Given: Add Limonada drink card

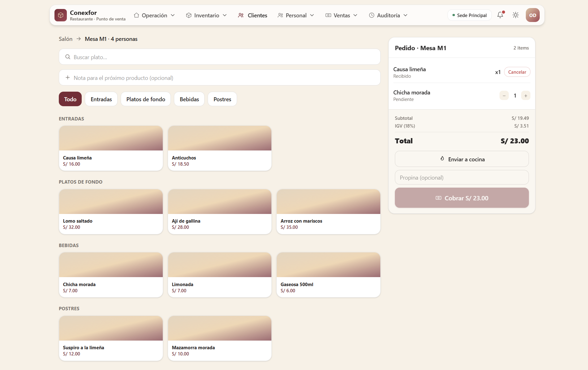Looking at the screenshot, I should pyautogui.click(x=220, y=275).
